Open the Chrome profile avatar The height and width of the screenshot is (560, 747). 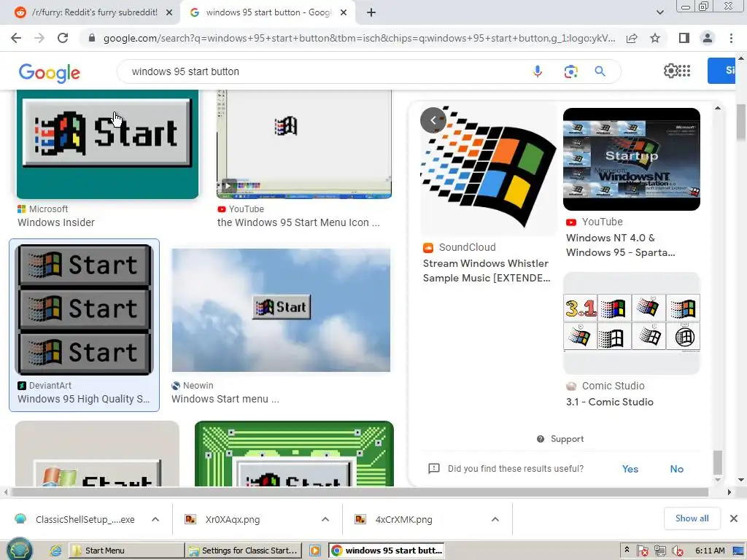coord(708,38)
